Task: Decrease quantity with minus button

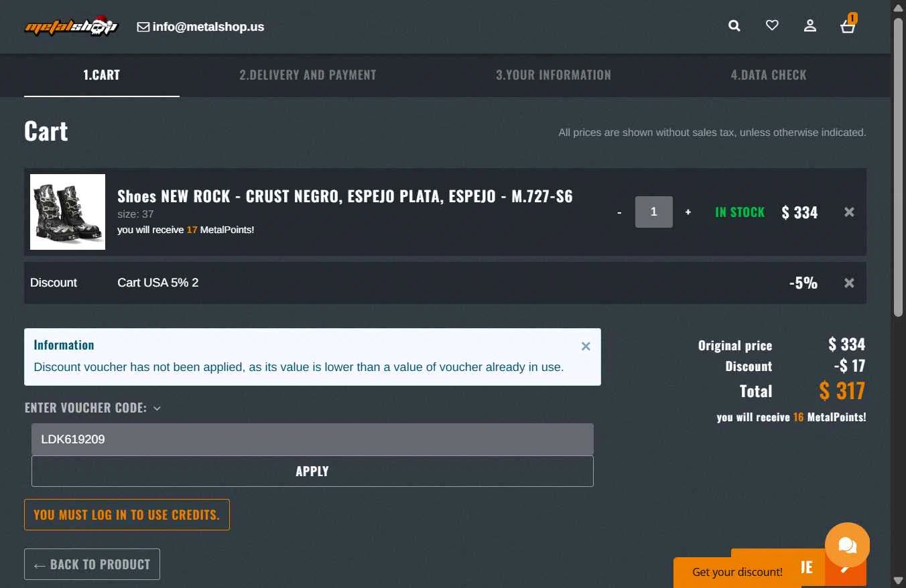Action: coord(619,212)
